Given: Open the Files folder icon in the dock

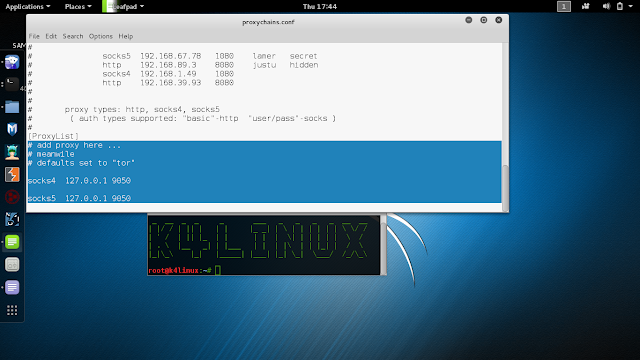Looking at the screenshot, I should pos(12,107).
